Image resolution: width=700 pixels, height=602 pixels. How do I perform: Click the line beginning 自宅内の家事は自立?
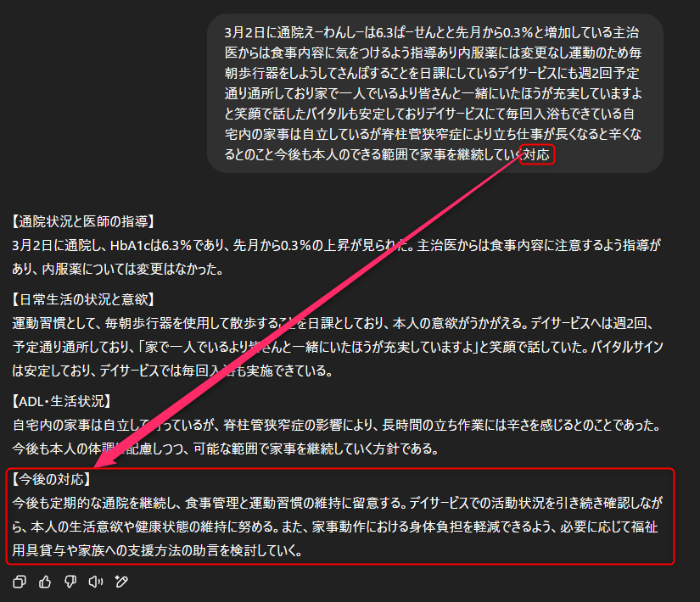click(337, 425)
